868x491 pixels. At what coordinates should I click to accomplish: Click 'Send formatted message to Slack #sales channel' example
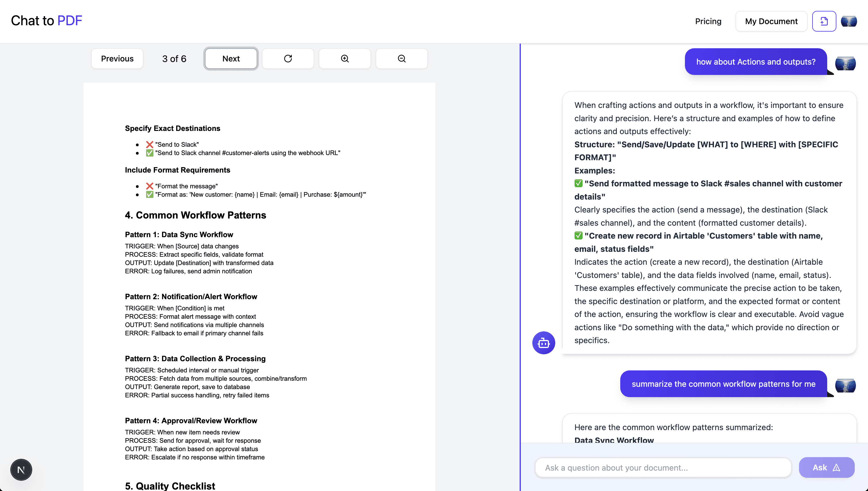point(708,190)
